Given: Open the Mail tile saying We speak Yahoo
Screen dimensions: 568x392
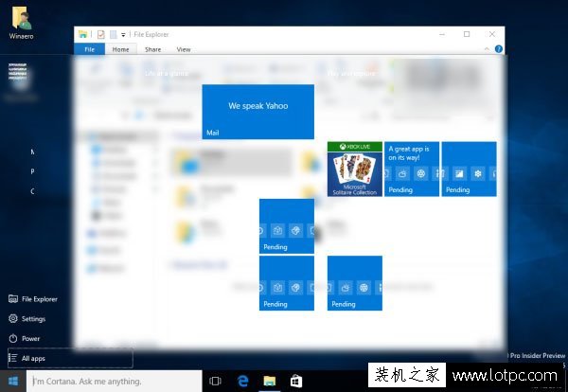Looking at the screenshot, I should pos(257,112).
